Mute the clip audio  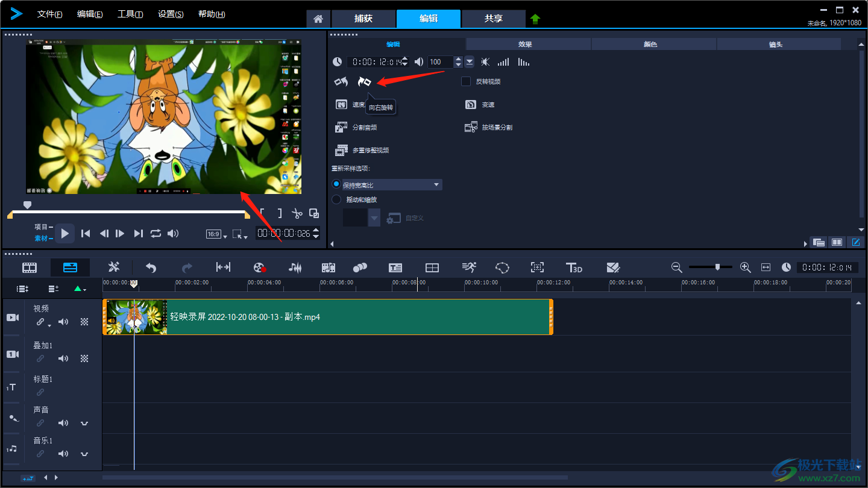(x=485, y=61)
